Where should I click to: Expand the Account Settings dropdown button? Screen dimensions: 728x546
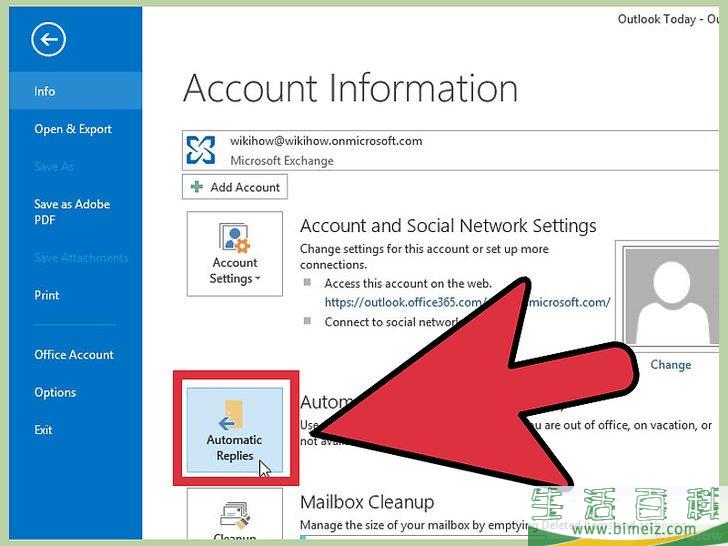[234, 254]
